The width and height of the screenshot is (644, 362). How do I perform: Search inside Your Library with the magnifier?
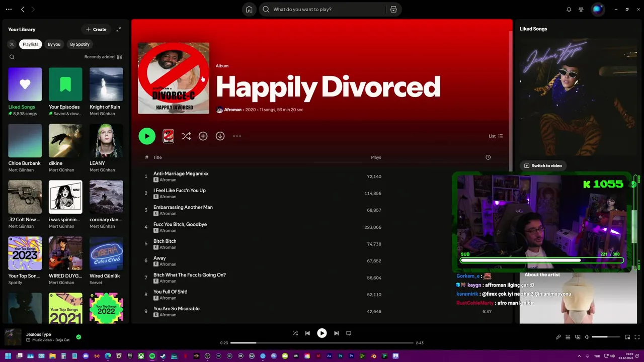tap(12, 57)
